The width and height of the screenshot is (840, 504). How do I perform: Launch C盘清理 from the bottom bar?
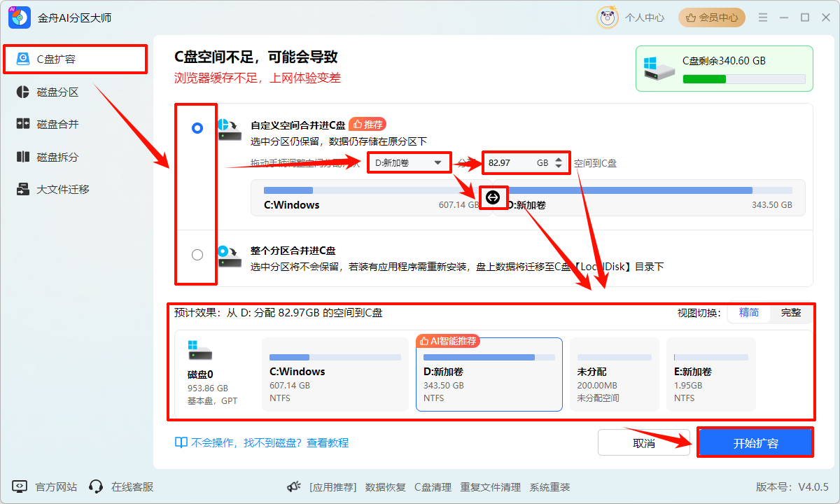pyautogui.click(x=433, y=486)
